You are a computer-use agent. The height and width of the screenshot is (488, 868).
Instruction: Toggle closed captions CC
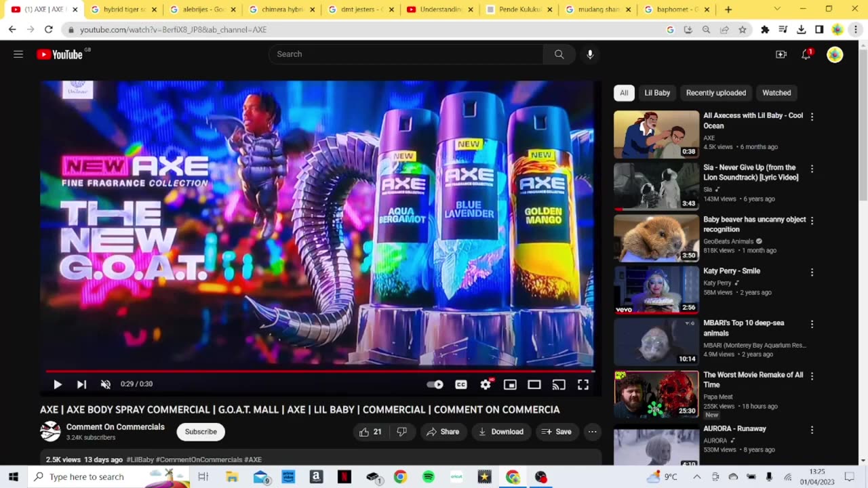click(x=461, y=384)
